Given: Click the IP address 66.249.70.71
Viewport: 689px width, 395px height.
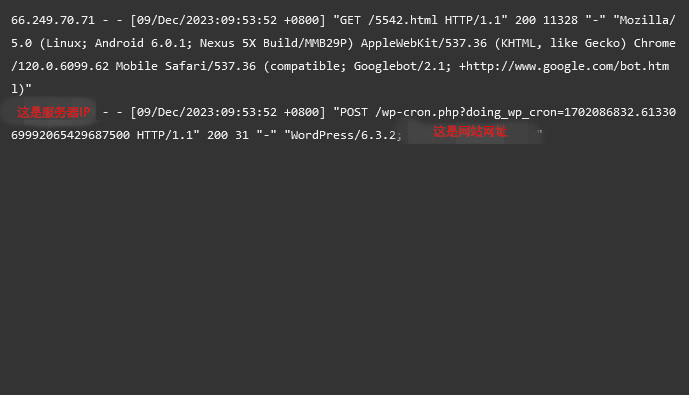Looking at the screenshot, I should coord(53,20).
